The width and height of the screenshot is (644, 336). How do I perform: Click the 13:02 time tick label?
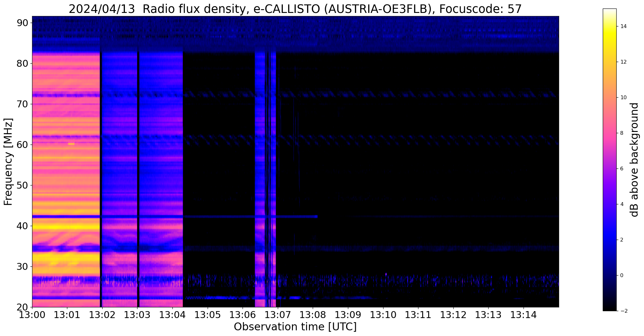click(102, 315)
